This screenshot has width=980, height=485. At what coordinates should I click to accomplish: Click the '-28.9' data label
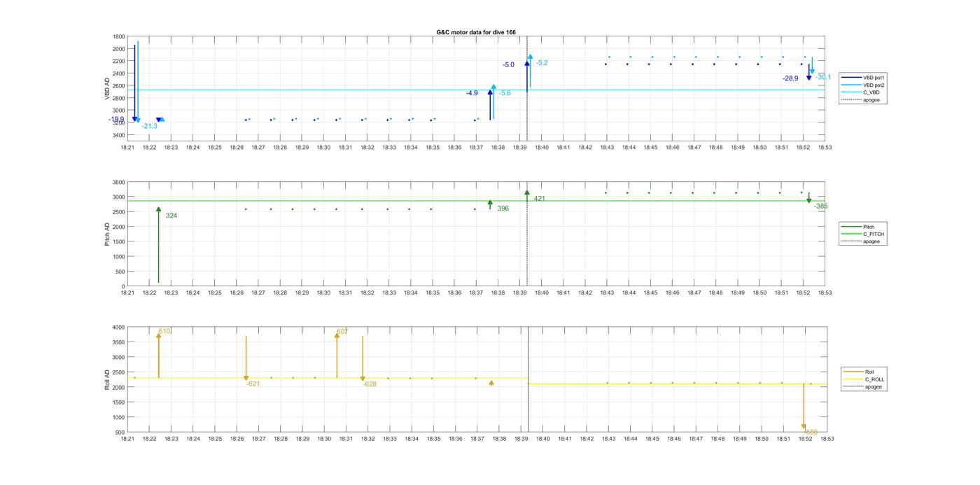tap(790, 79)
